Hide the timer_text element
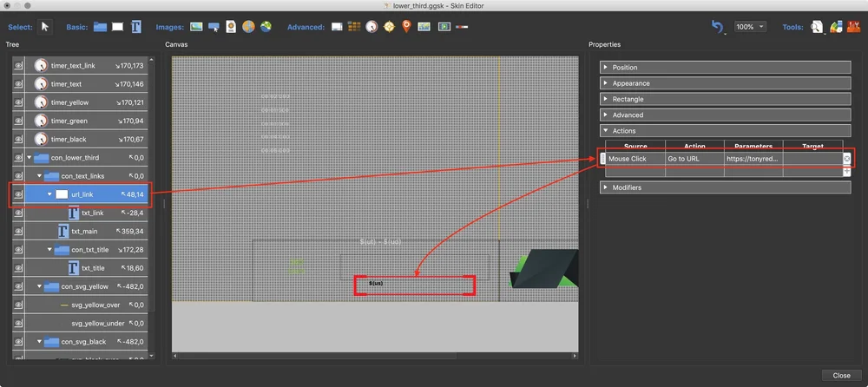Screen dimensions: 868x387 pos(18,84)
